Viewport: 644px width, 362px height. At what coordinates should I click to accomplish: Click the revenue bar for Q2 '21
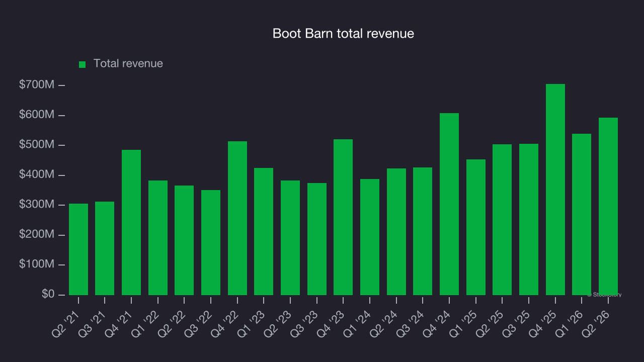78,249
